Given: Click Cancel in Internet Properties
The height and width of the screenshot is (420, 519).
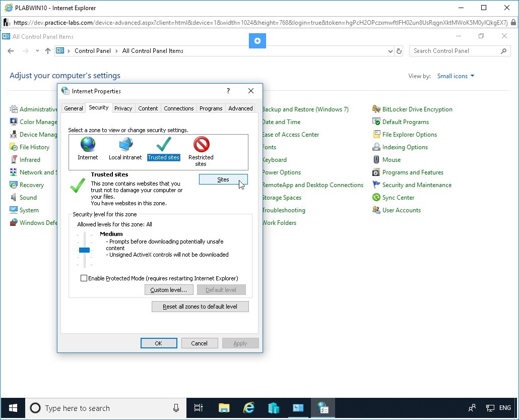Looking at the screenshot, I should [199, 343].
